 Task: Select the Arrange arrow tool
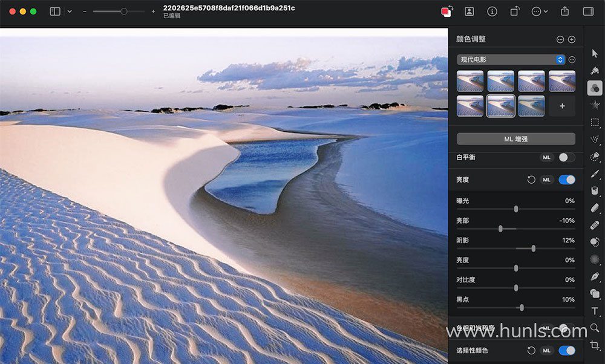coord(595,53)
